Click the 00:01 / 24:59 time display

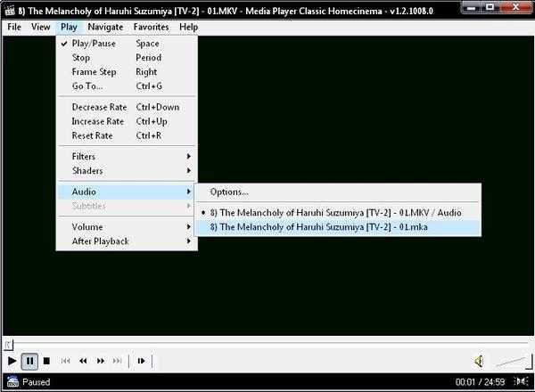(480, 382)
